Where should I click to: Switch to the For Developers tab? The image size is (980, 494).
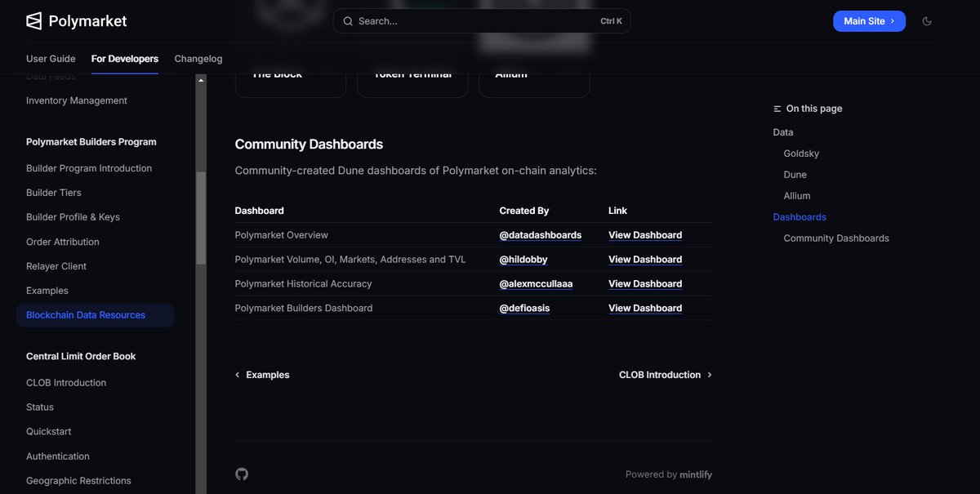[x=124, y=58]
